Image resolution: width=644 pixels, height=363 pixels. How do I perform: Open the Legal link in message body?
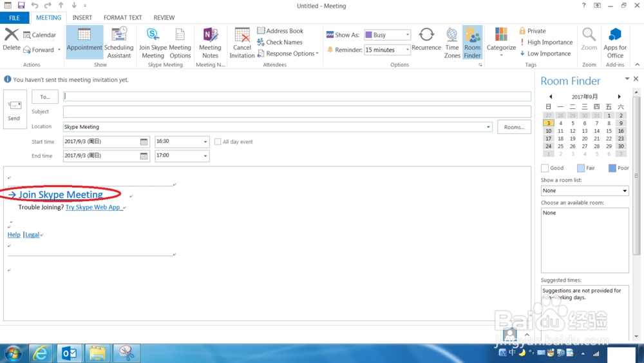32,234
